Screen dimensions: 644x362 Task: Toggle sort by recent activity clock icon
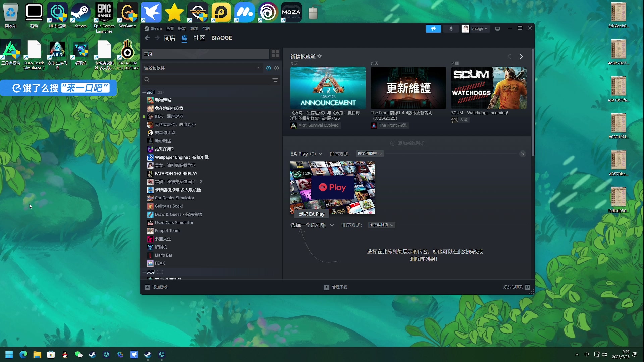[x=269, y=68]
